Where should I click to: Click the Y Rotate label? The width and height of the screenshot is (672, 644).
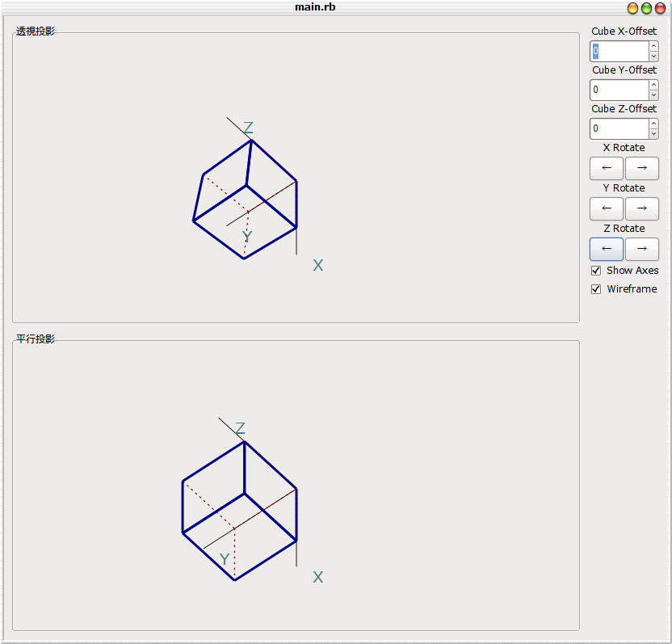624,187
